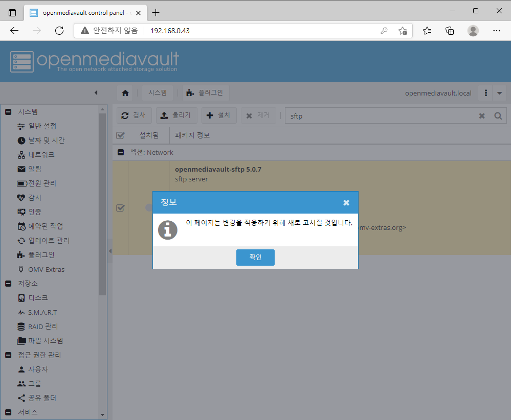Toggle the select-all checkbox in grid header
This screenshot has width=511, height=420.
[120, 135]
